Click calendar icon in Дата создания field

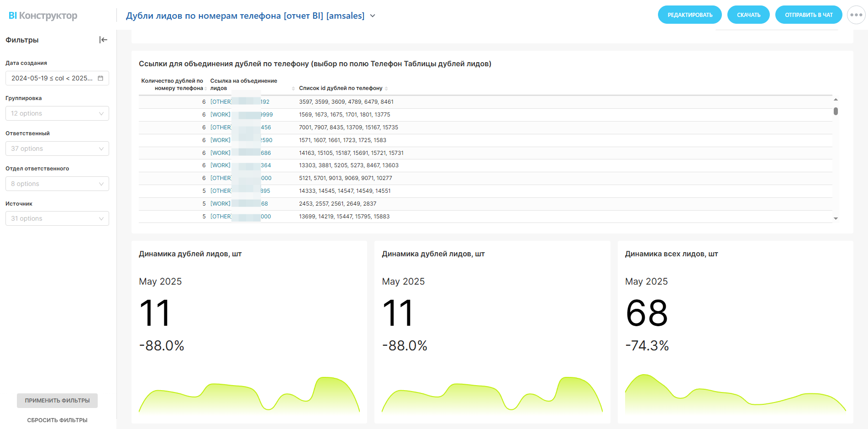point(100,78)
